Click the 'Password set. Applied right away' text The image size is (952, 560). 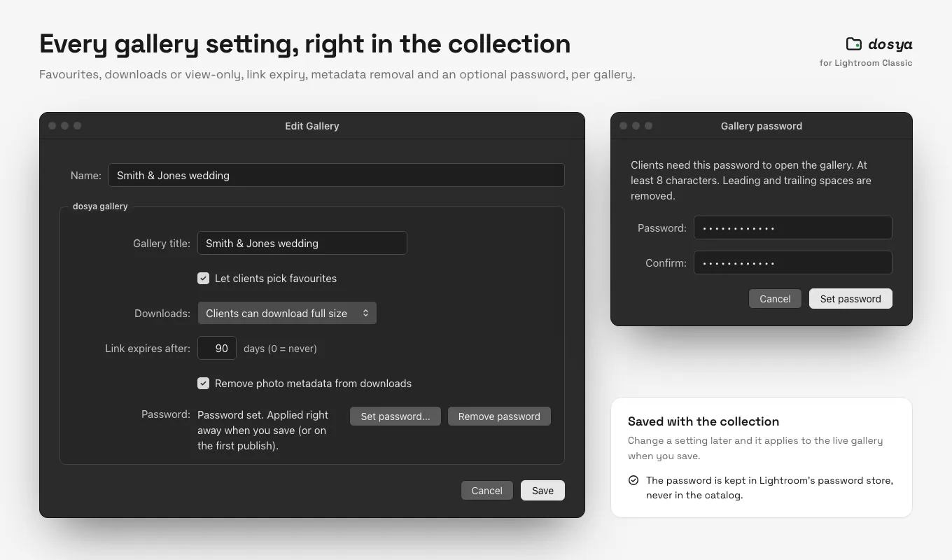point(263,430)
